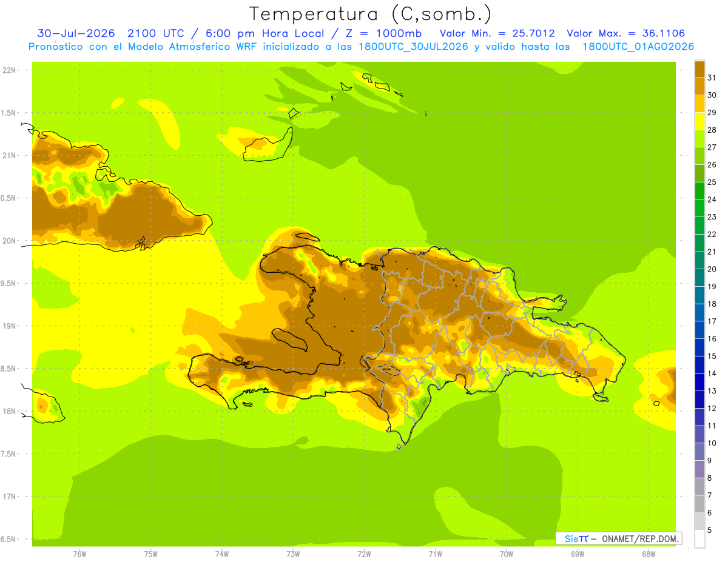728x562 pixels.
Task: Click the legend swatch between 29 and 30
Action: [x=699, y=104]
